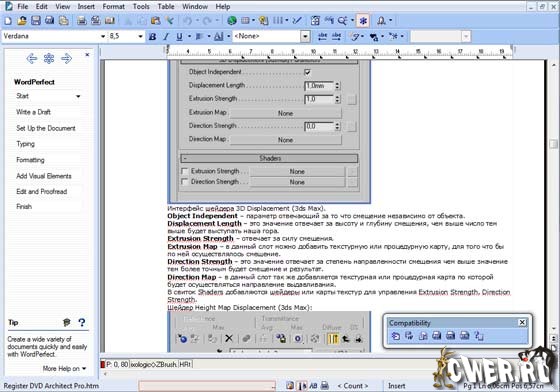Viewport: 560px width, 392px height.
Task: Click the Redo arrow icon
Action: click(x=207, y=21)
